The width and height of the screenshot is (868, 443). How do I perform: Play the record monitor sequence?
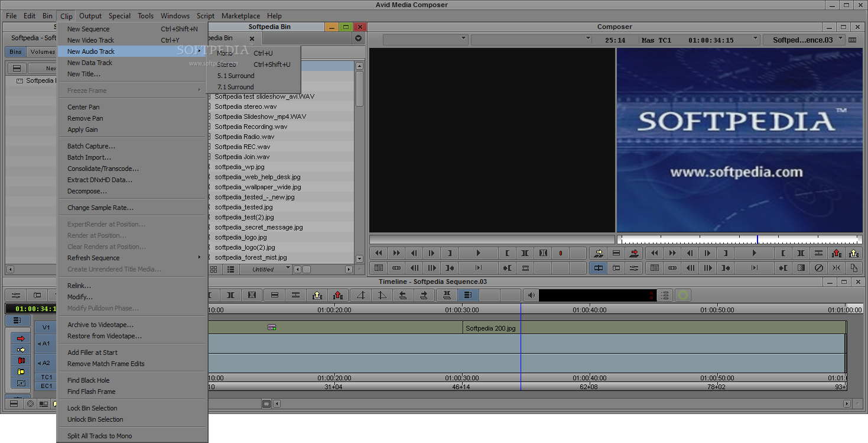click(754, 253)
